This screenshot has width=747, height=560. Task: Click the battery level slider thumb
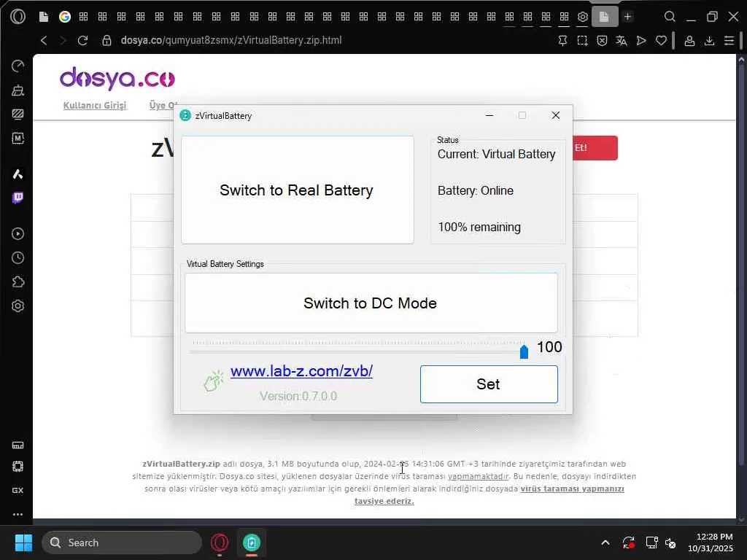click(524, 351)
